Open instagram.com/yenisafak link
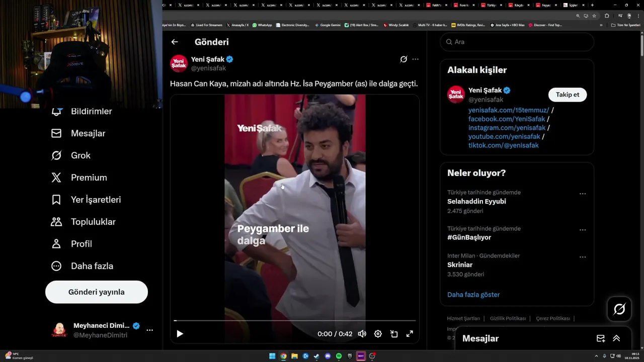Viewport: 644px width, 362px height. [507, 128]
